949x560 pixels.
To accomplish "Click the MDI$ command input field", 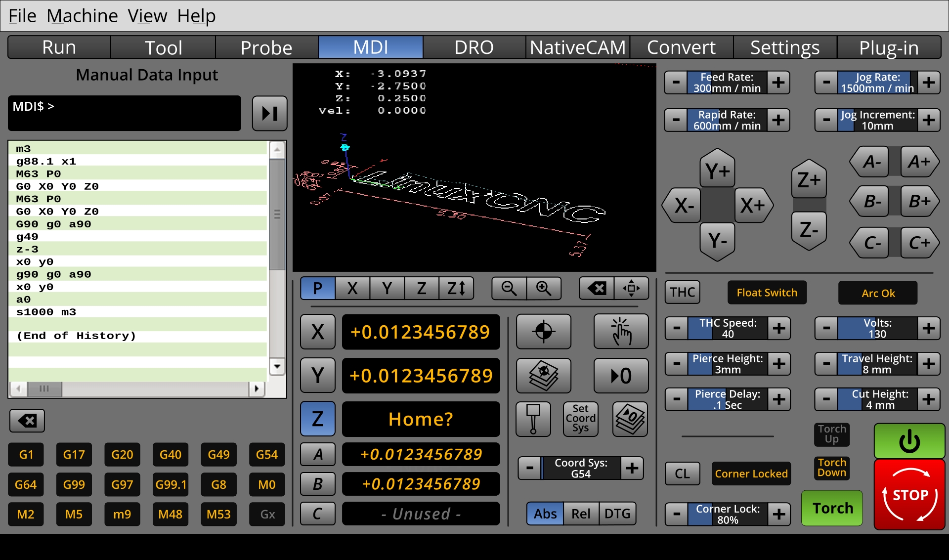I will (125, 113).
